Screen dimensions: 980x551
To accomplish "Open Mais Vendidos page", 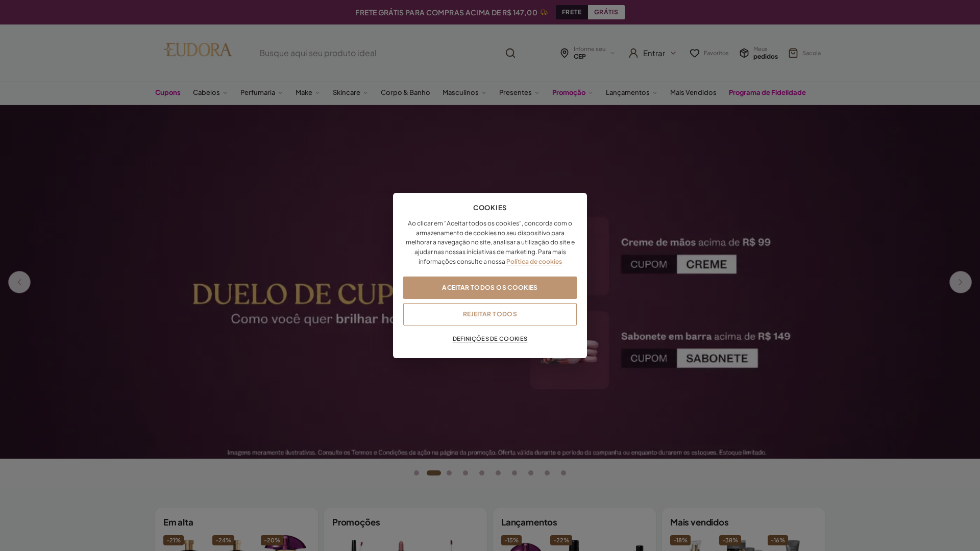I will 693,93.
